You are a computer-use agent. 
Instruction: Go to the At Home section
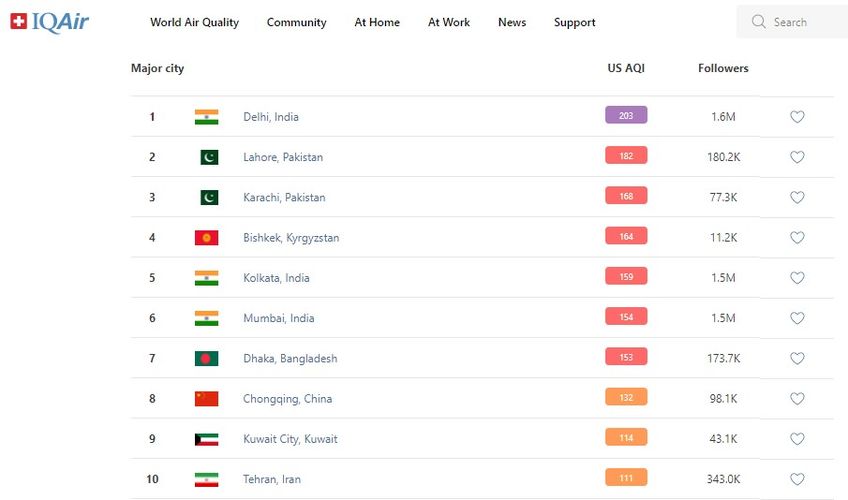[x=377, y=22]
